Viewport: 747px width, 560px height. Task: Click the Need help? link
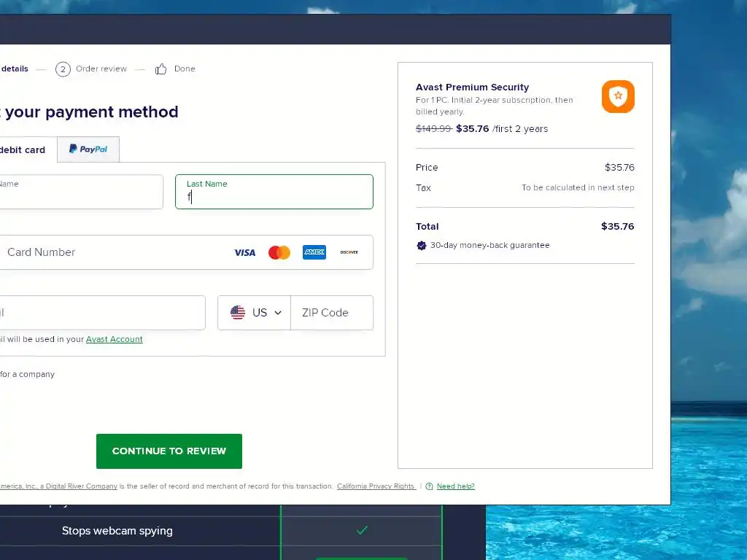455,486
